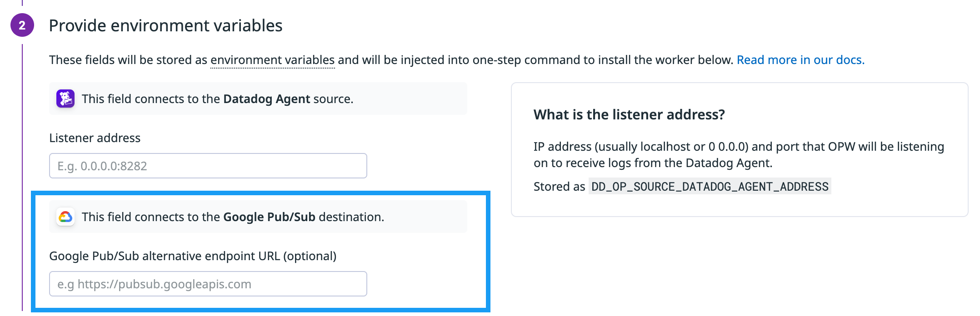Click the Datadog Agent dog logo icon

(x=65, y=99)
